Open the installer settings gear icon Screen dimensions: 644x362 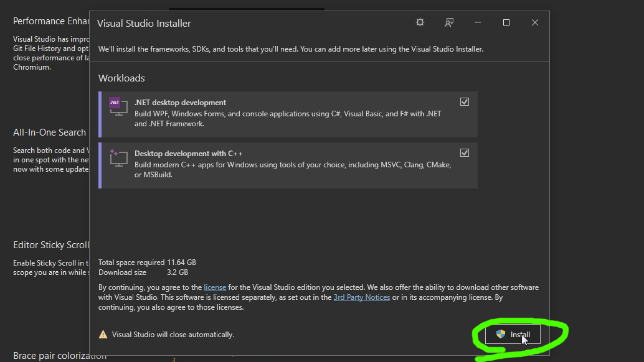pyautogui.click(x=420, y=22)
